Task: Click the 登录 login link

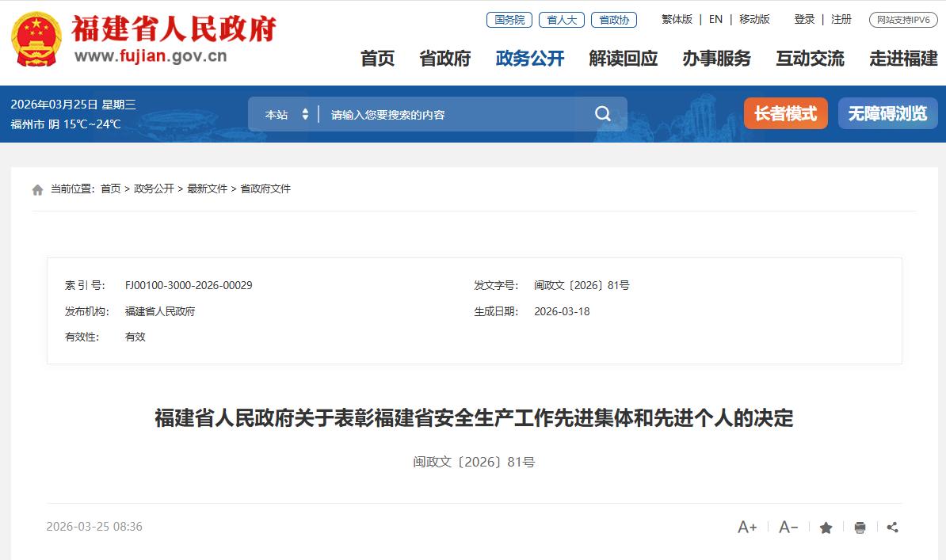Action: pos(804,19)
